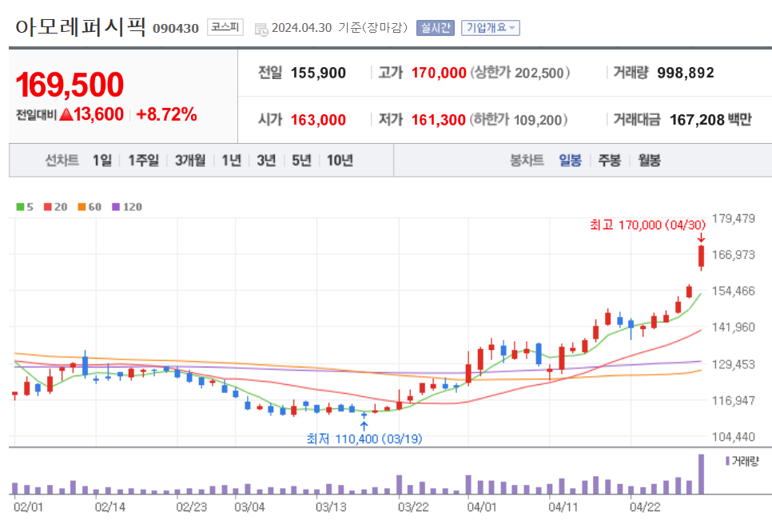Switch to the 일봉 daily candle chart
This screenshot has width=772, height=532.
point(570,161)
